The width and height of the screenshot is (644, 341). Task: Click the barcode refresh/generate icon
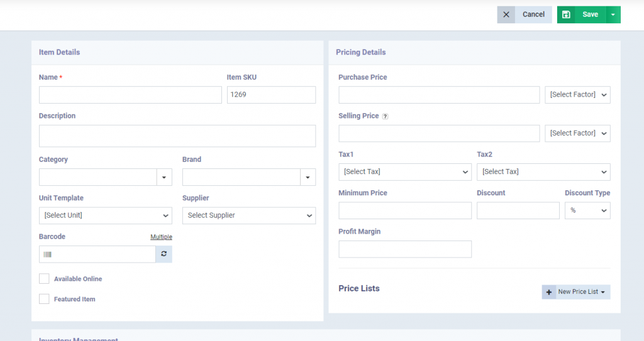164,254
